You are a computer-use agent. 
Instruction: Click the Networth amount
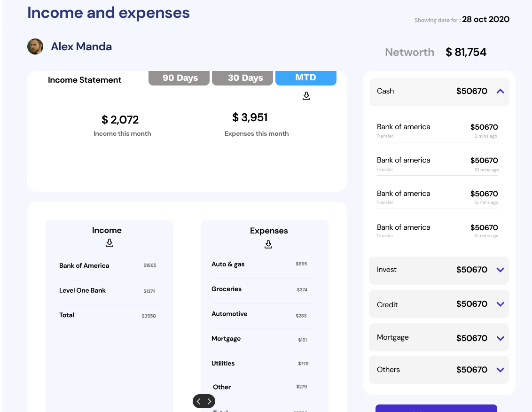coord(466,52)
